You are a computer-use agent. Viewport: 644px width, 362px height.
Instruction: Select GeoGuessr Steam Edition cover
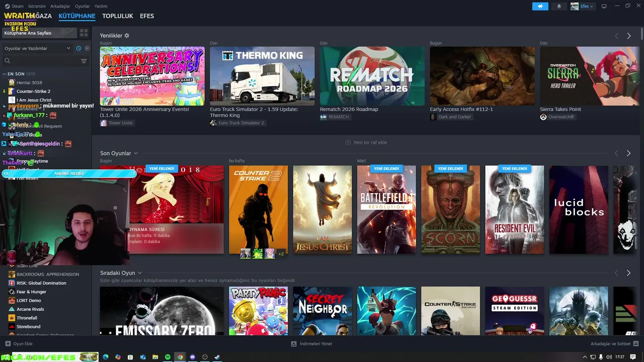tap(515, 311)
